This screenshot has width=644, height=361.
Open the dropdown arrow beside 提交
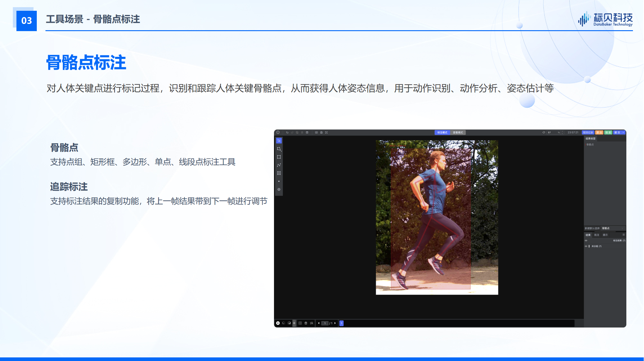click(623, 132)
